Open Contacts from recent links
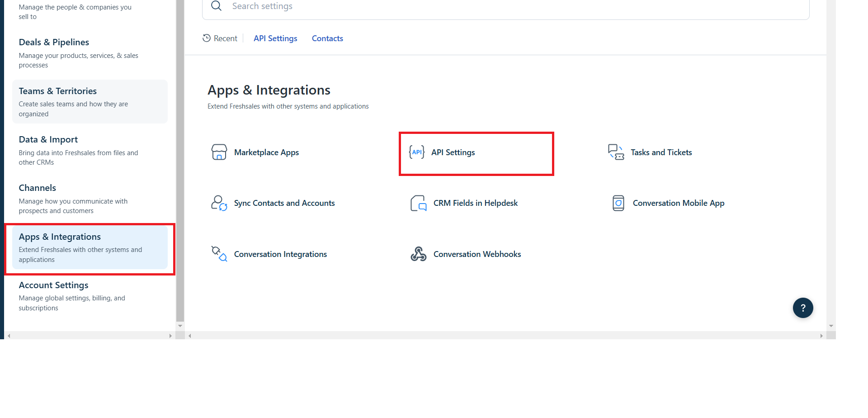Image resolution: width=868 pixels, height=418 pixels. (327, 38)
